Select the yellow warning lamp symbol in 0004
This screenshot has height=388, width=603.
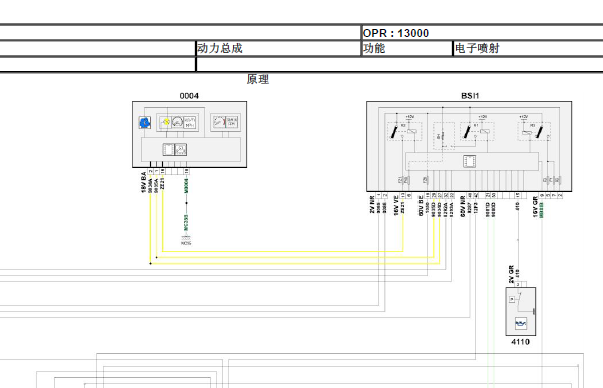pyautogui.click(x=165, y=122)
